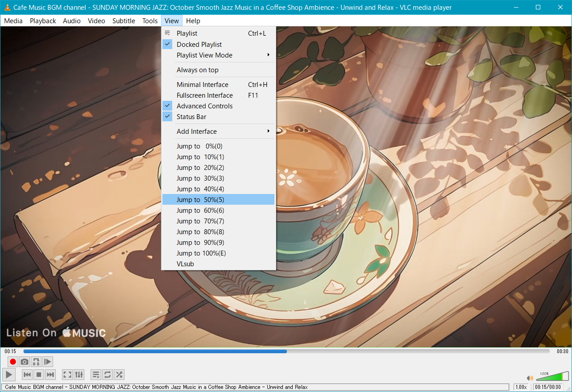Skip to the next media
Screen dimensions: 572x392
(x=50, y=375)
